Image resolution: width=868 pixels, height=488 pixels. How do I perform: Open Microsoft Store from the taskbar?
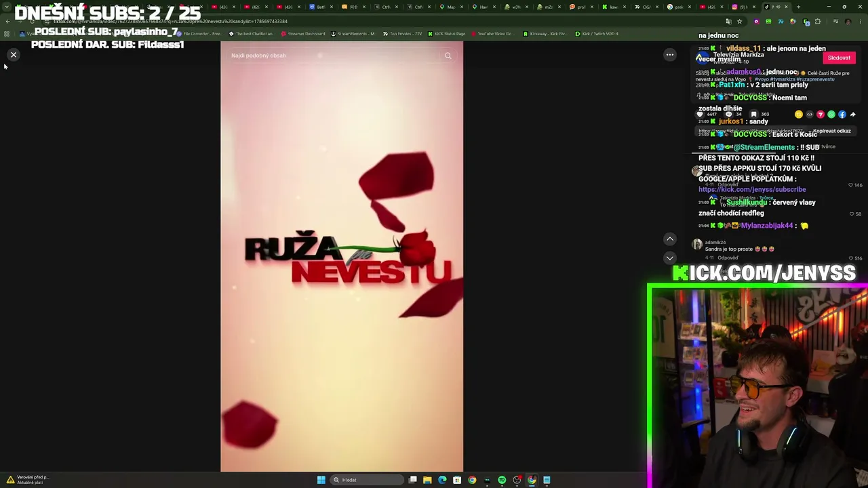457,480
